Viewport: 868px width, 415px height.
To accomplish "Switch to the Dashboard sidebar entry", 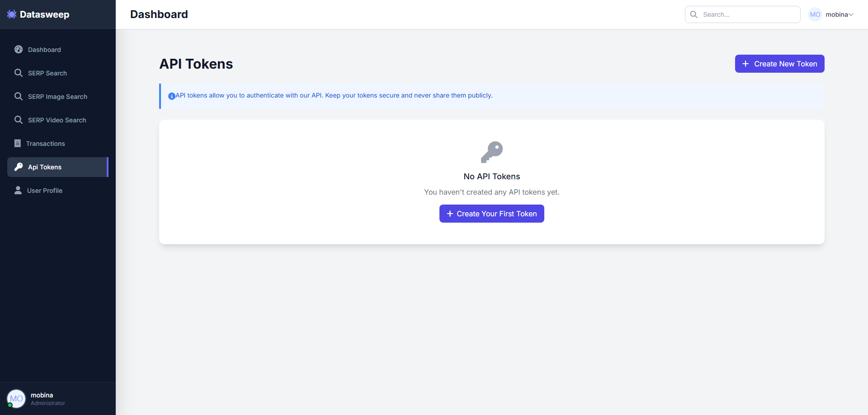I will (x=44, y=49).
